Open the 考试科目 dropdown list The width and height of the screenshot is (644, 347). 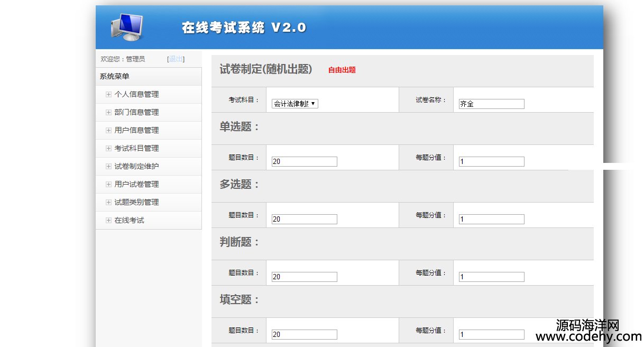[295, 104]
